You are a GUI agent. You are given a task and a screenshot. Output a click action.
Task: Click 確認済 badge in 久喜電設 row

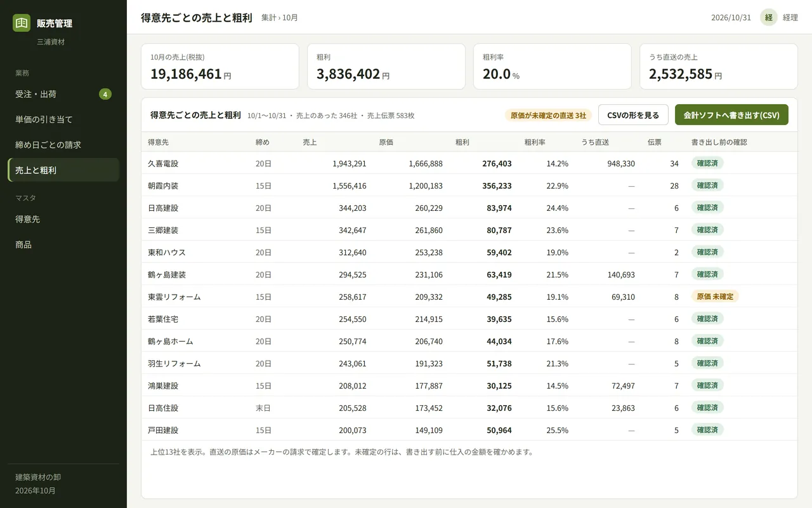707,163
